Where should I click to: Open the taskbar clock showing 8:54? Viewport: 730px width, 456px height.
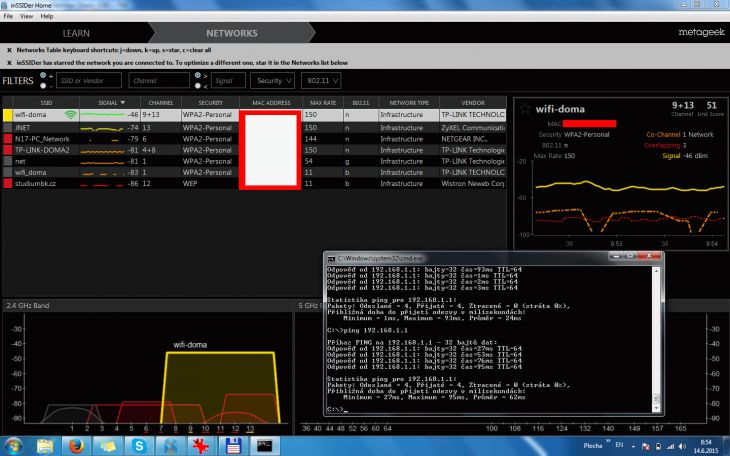click(x=706, y=446)
